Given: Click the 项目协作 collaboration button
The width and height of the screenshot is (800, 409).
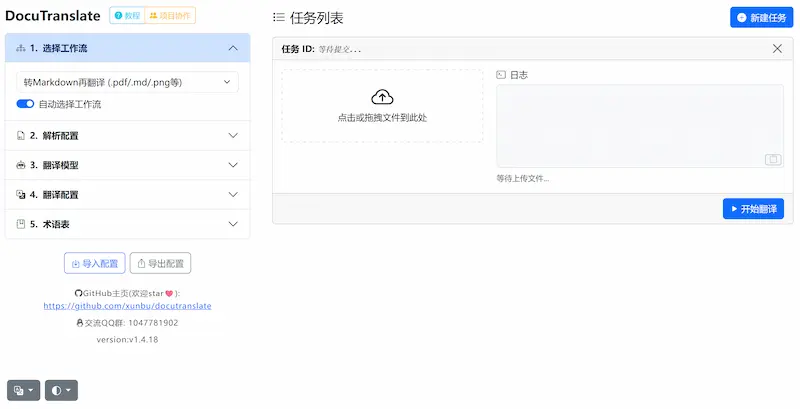Looking at the screenshot, I should click(171, 16).
